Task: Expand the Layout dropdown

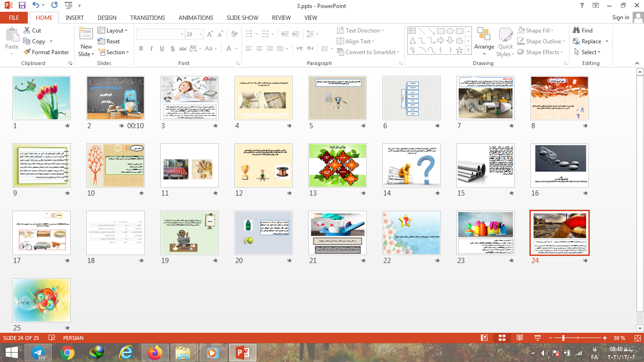Action: pos(113,31)
